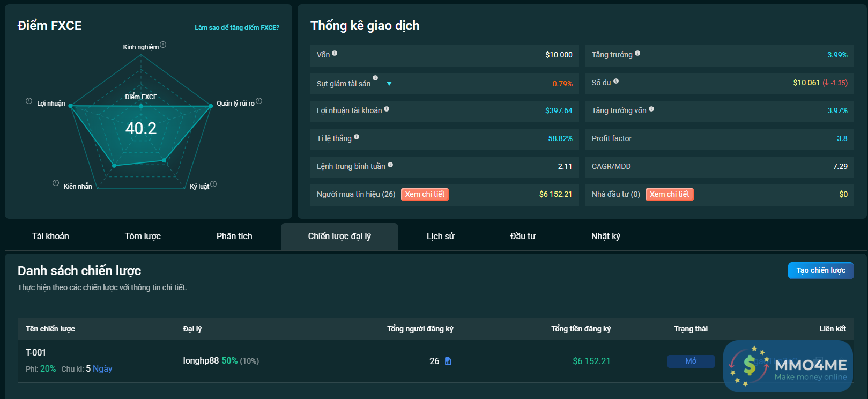Click Xem chi tiết beside Nhà đầu tư
This screenshot has width=868, height=399.
[x=669, y=194]
